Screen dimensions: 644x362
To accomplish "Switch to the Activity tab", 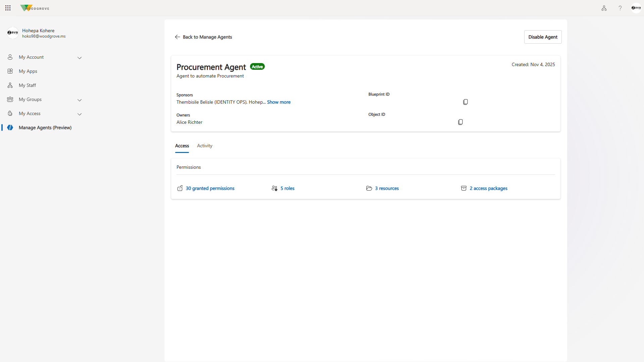I will 204,146.
